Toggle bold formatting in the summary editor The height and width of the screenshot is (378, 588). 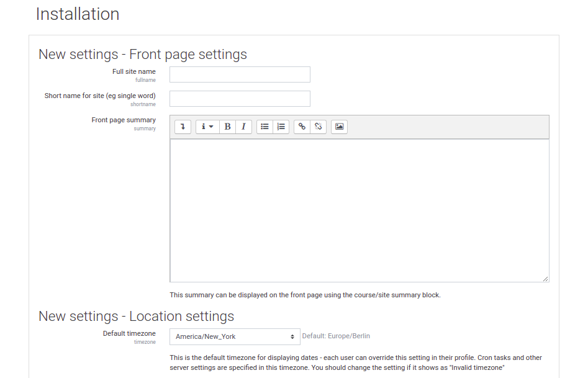[227, 127]
